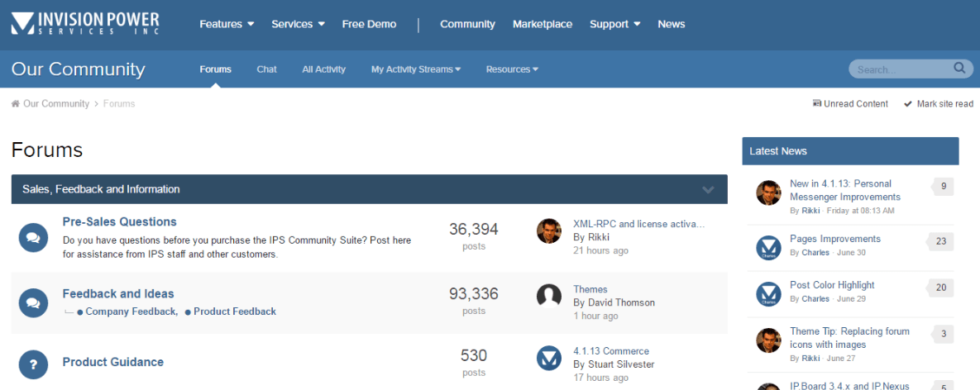
Task: Click the Product Guidance question mark icon
Action: tap(34, 364)
